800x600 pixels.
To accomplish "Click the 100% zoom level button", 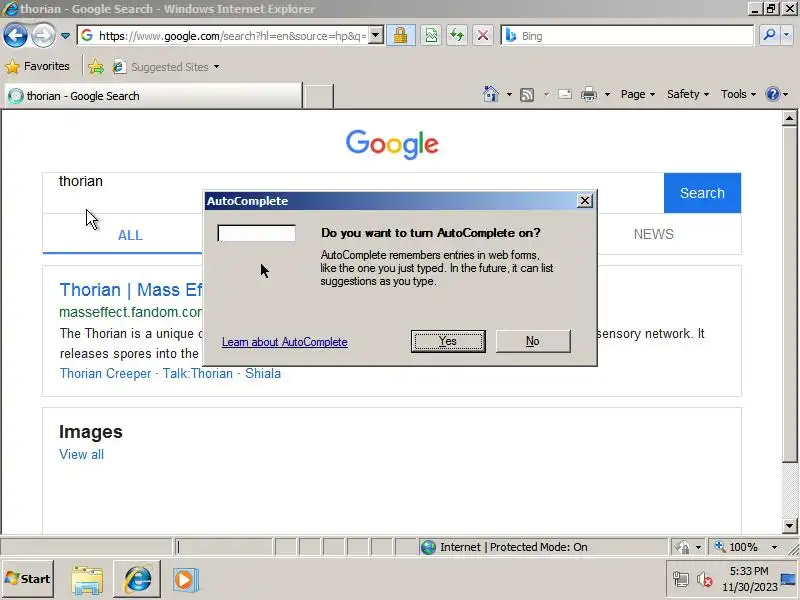I will point(737,547).
